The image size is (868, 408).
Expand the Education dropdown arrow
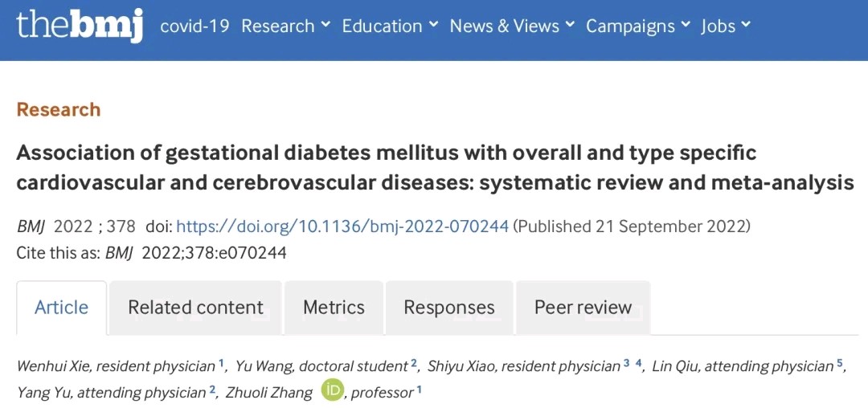[433, 24]
